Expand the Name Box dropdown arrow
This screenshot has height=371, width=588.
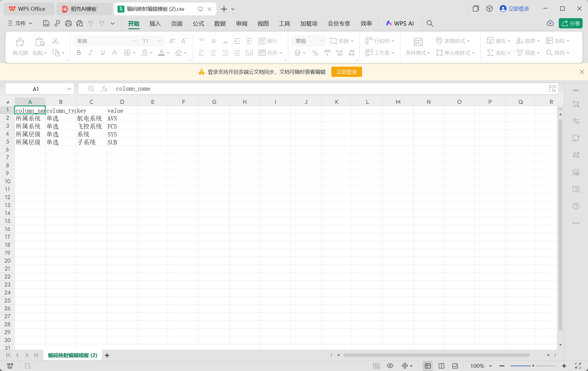[69, 89]
